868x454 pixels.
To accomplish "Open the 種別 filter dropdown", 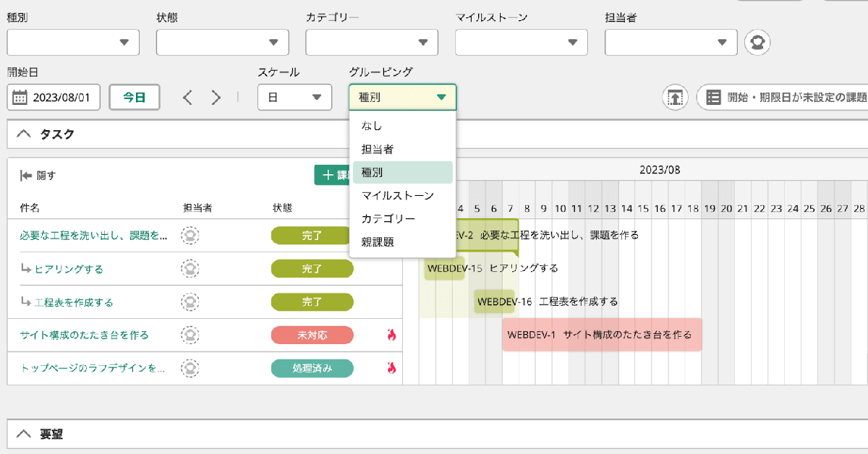I will coord(73,42).
